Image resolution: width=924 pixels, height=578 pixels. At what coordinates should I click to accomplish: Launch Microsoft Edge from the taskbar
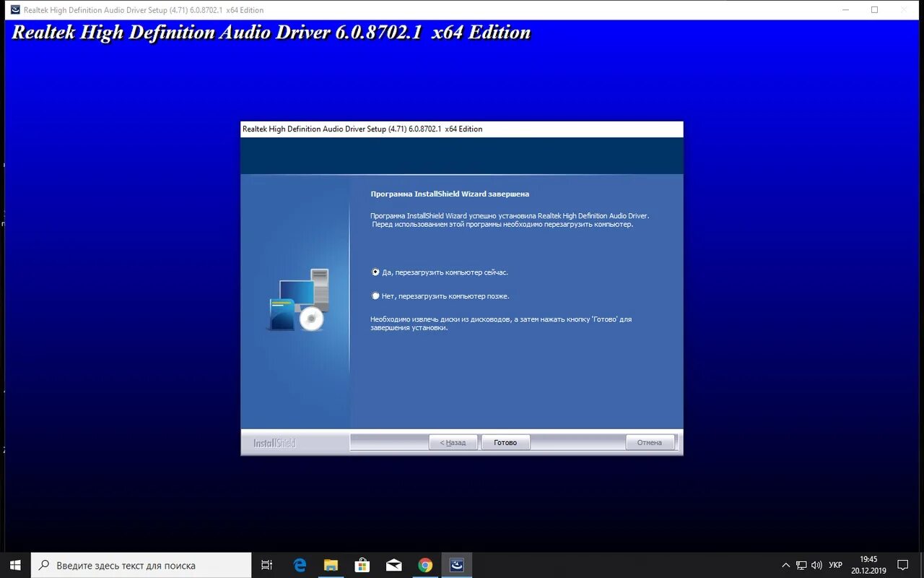point(300,565)
